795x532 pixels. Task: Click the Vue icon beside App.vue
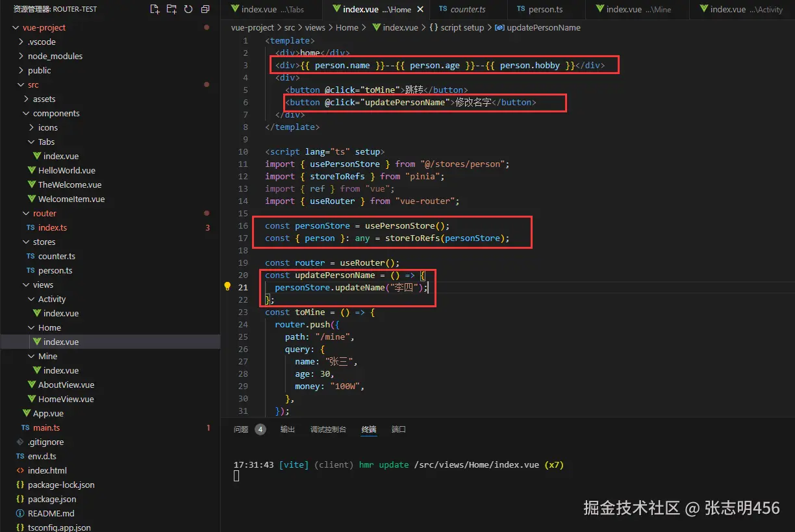point(27,413)
